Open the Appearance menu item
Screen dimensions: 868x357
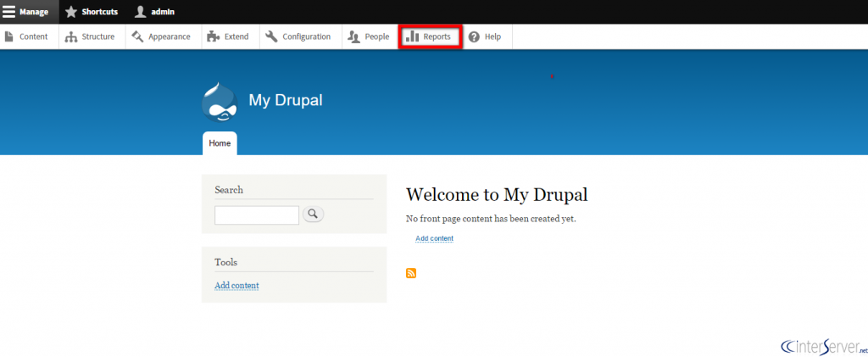pyautogui.click(x=164, y=36)
